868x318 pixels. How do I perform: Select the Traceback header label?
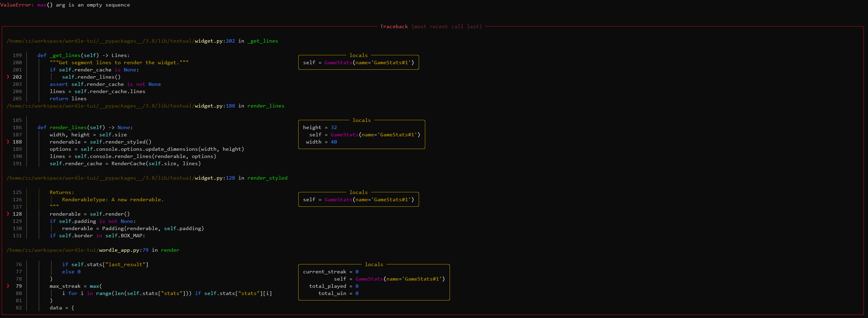coord(394,26)
